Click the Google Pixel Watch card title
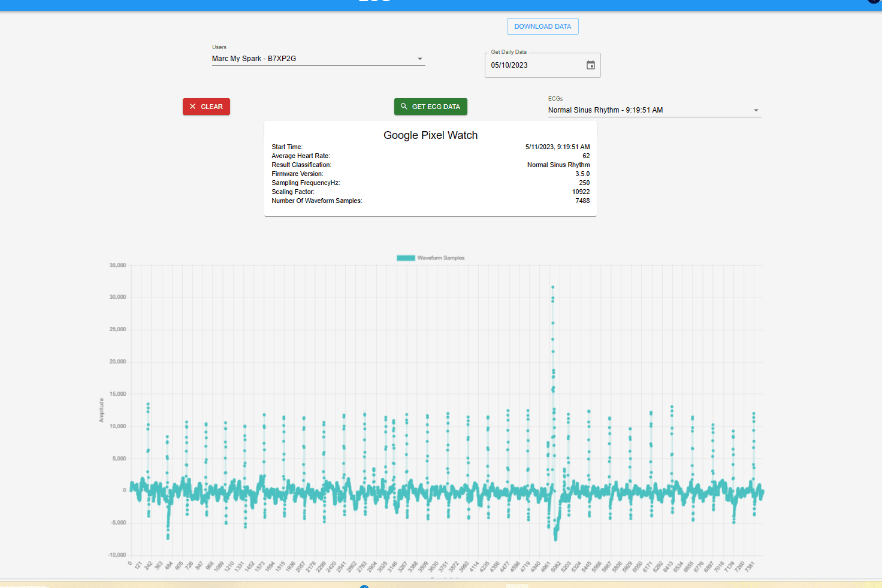 [430, 135]
